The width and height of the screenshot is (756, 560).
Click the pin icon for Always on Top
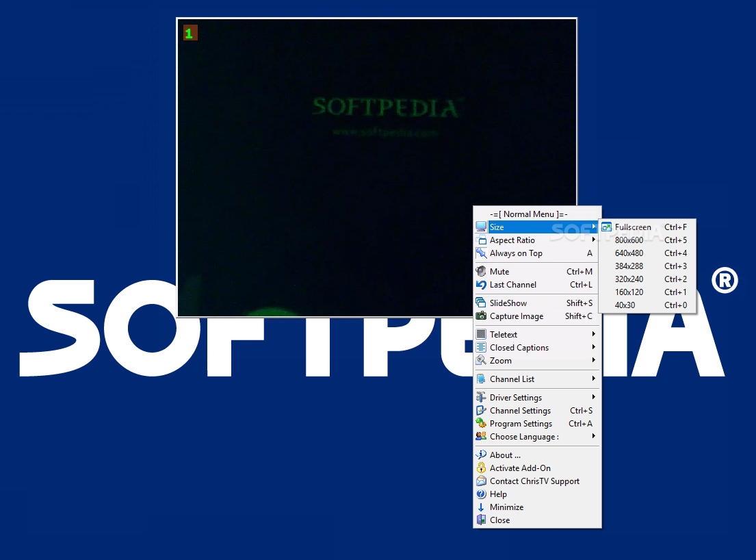click(x=481, y=253)
